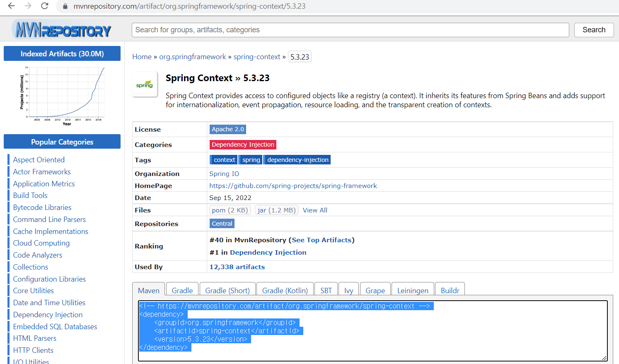
Task: Open the Embedded SQL Databases category
Action: 55,327
